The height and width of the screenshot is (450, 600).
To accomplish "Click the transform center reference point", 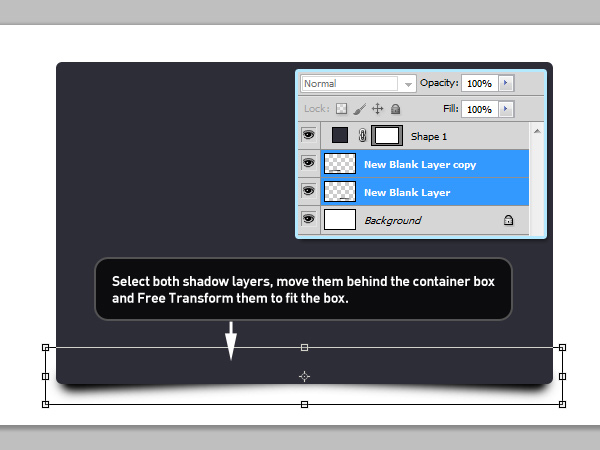I will (x=304, y=377).
